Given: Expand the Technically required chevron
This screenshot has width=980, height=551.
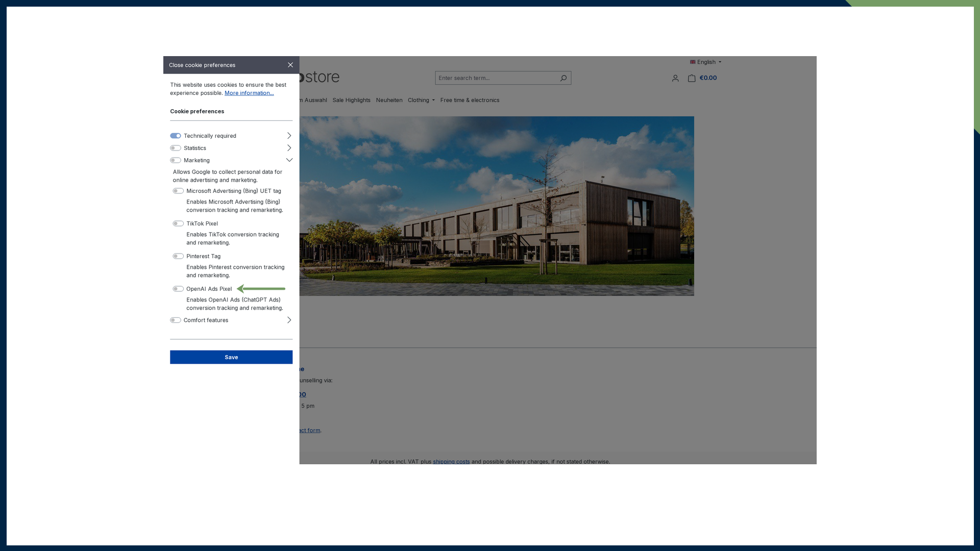Looking at the screenshot, I should pos(289,136).
